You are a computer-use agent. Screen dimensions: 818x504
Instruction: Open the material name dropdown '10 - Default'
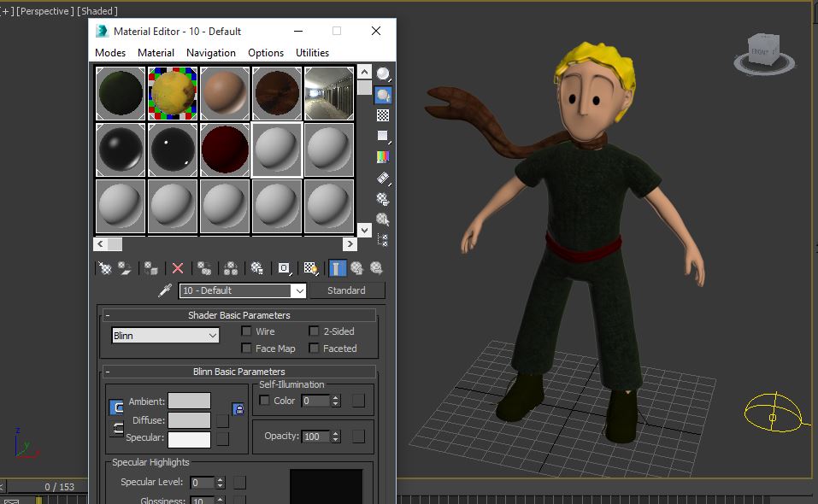pos(298,290)
